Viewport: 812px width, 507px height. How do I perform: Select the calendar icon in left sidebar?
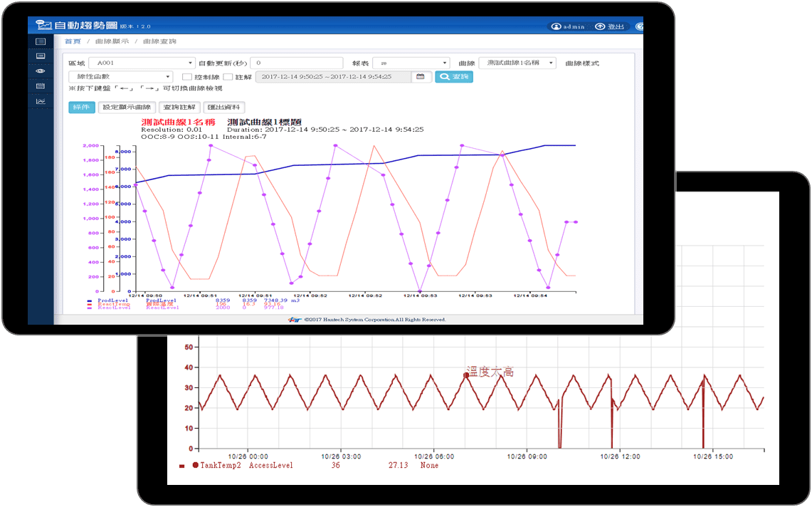[41, 86]
